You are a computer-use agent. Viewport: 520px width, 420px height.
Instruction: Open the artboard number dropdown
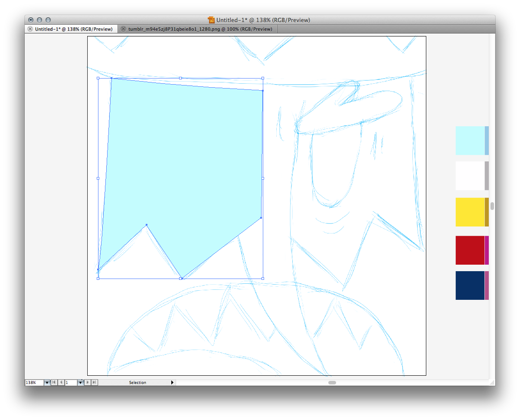coord(80,382)
